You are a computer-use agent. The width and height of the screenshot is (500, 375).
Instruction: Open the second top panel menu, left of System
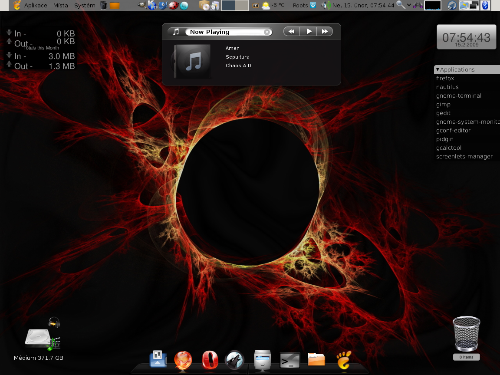click(60, 5)
